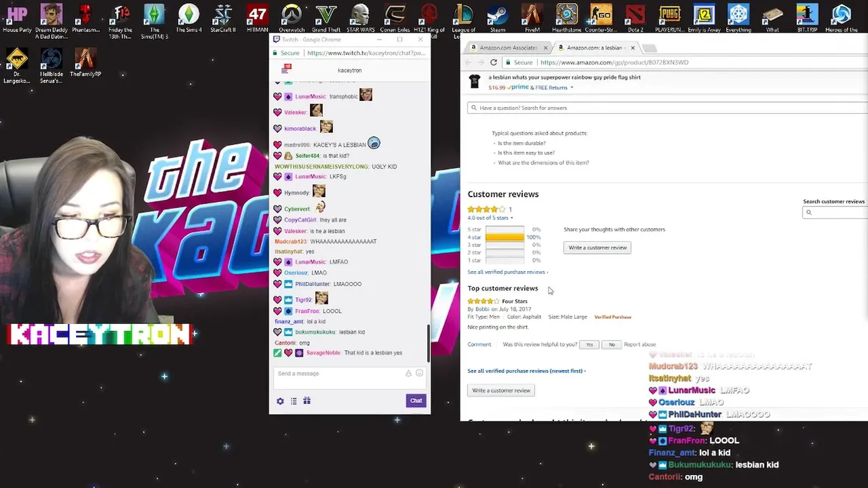Open STAR WARS desktop shortcut
The height and width of the screenshot is (488, 868).
[x=361, y=18]
